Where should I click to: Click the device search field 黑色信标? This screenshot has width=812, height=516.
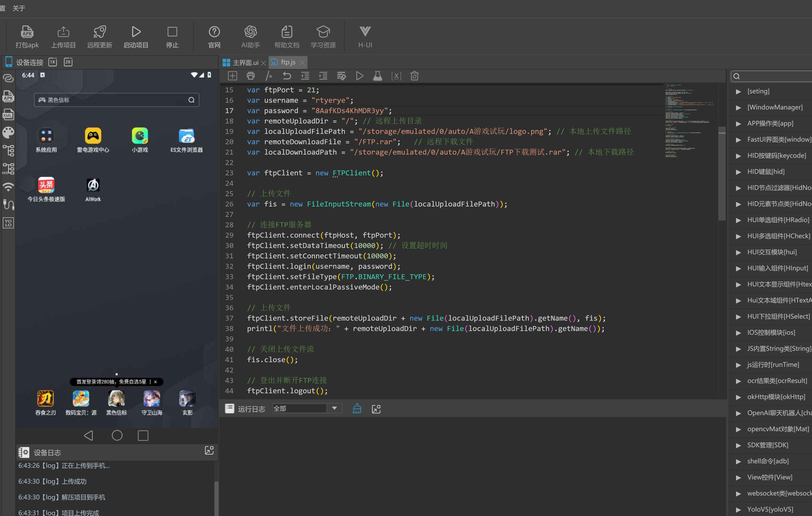pos(116,100)
